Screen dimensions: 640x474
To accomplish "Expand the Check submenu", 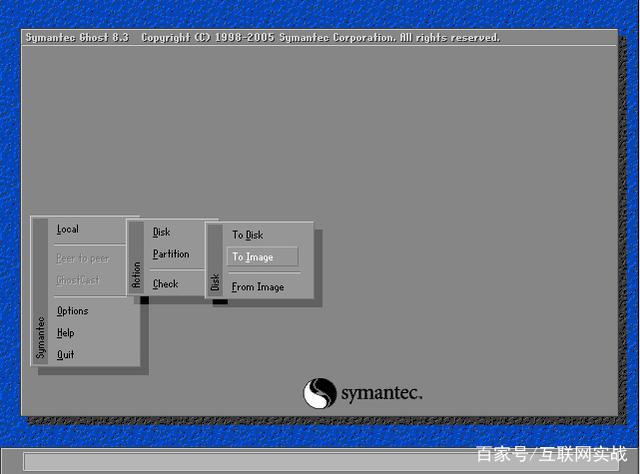I will [x=165, y=284].
